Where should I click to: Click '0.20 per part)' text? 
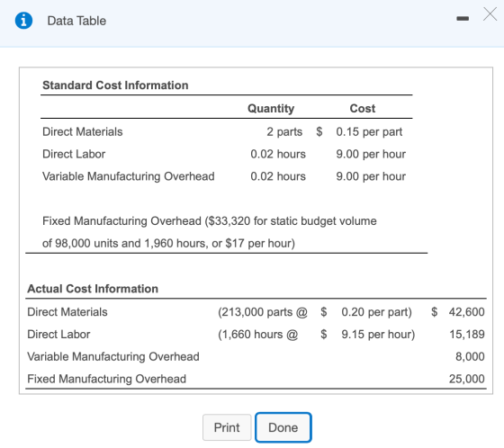pyautogui.click(x=376, y=312)
